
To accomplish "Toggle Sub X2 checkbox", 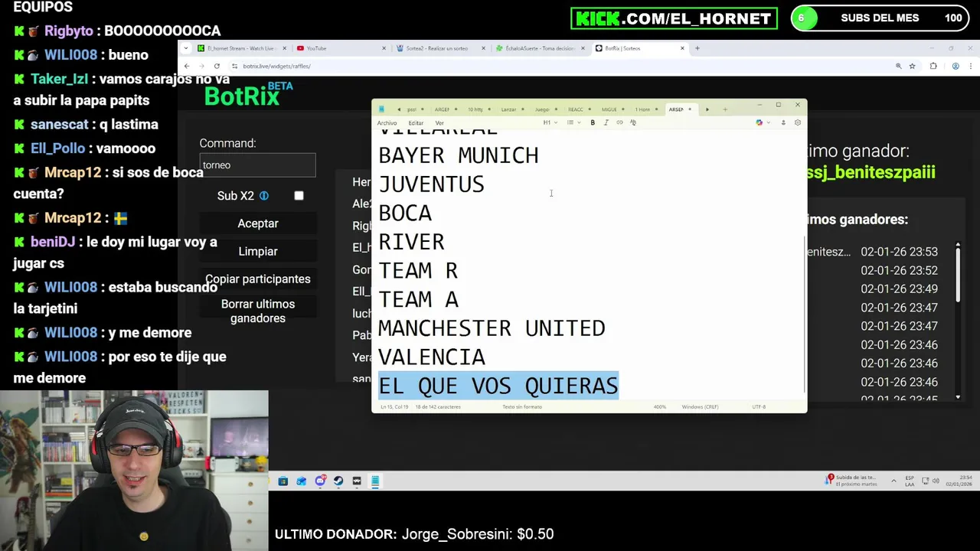I will [299, 196].
